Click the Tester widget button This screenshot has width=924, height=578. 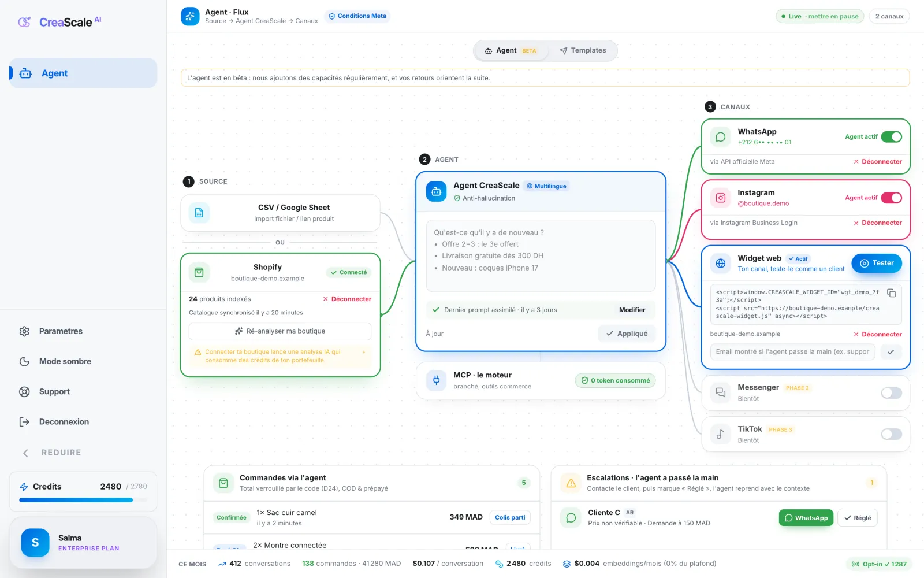pyautogui.click(x=877, y=263)
